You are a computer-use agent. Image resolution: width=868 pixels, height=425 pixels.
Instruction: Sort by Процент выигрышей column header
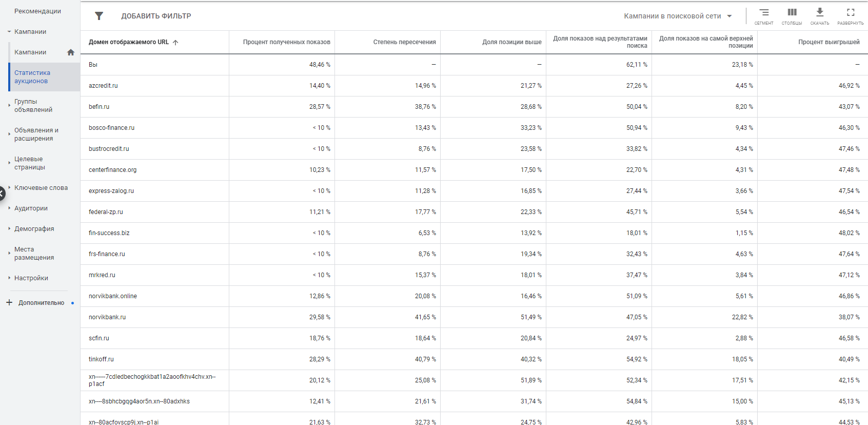pyautogui.click(x=828, y=42)
